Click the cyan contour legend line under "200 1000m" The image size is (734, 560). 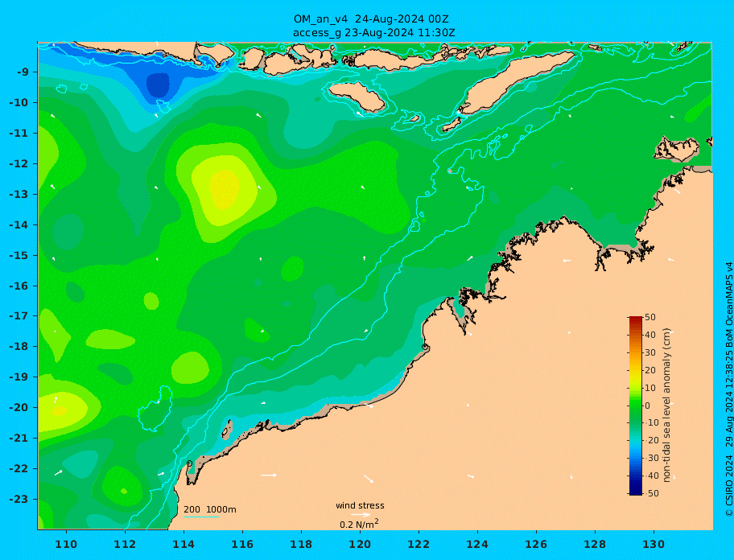click(201, 517)
